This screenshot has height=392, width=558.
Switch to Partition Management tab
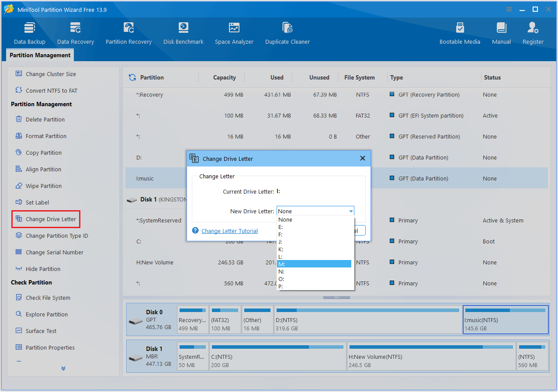tap(40, 55)
